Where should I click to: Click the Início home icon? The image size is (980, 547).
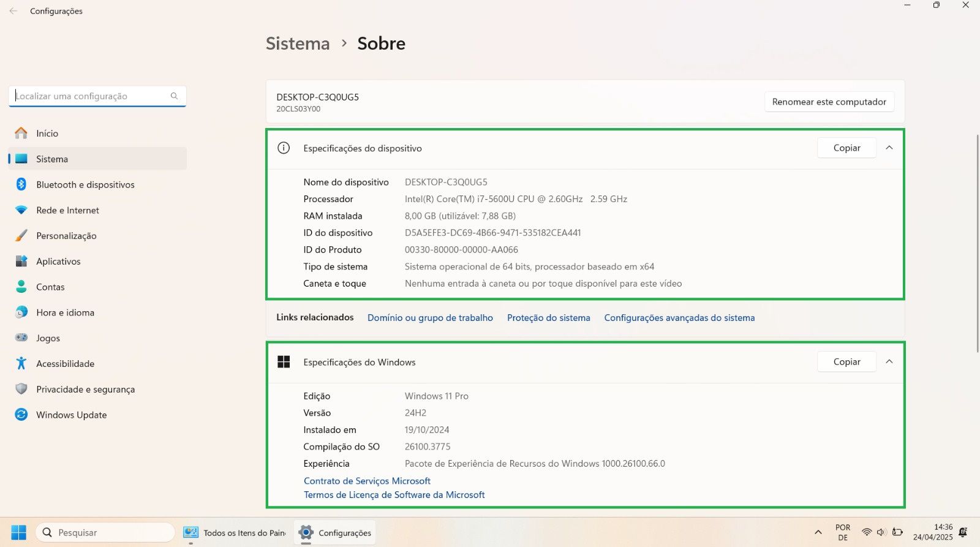pos(21,133)
